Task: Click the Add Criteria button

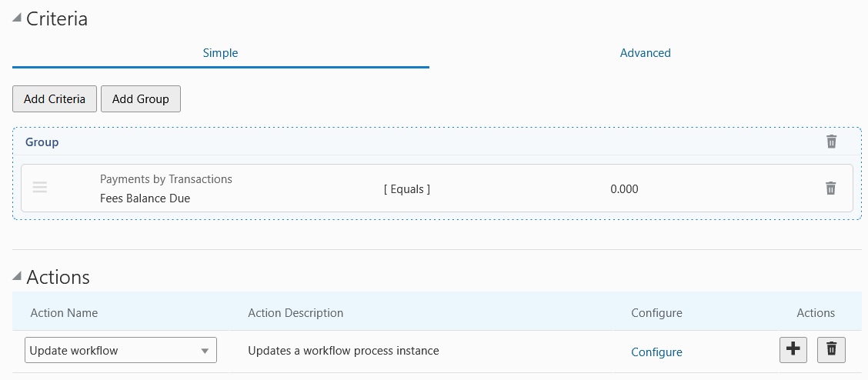Action: pyautogui.click(x=54, y=99)
